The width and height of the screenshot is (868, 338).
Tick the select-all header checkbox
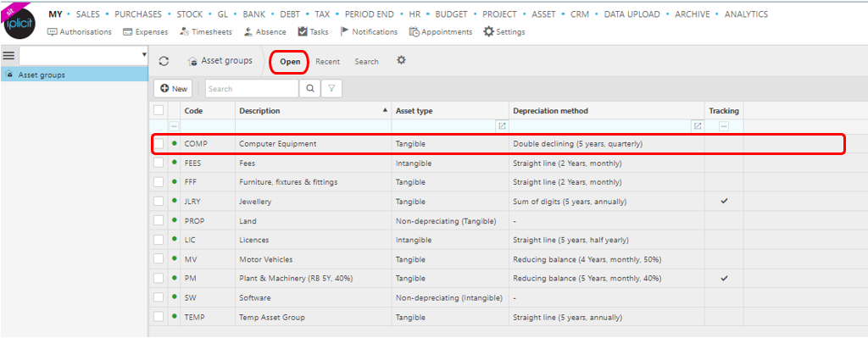[x=159, y=111]
